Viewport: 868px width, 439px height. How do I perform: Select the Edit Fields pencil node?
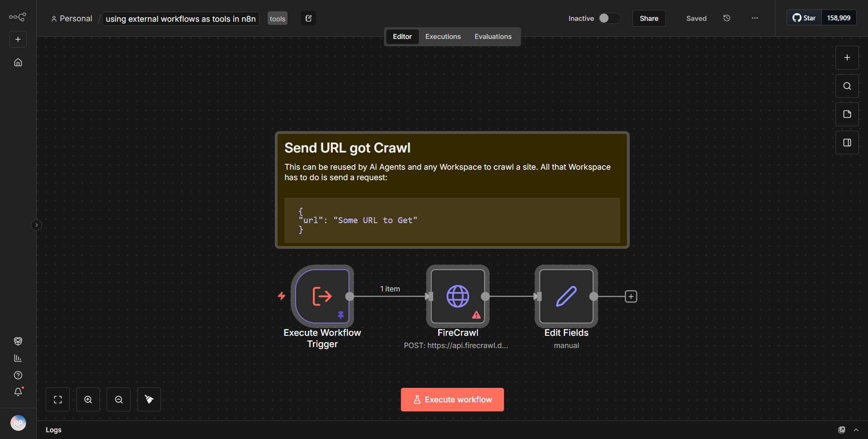(x=566, y=296)
